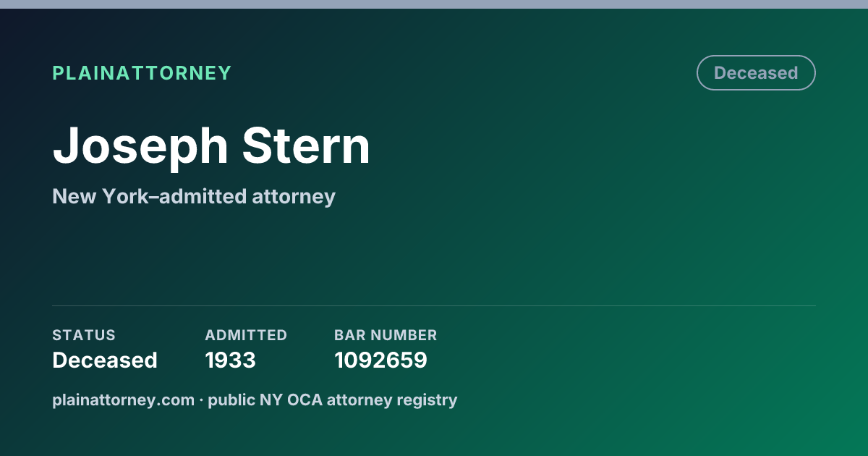Viewport: 868px width, 456px height.
Task: Click the BAR NUMBER label
Action: click(x=386, y=335)
